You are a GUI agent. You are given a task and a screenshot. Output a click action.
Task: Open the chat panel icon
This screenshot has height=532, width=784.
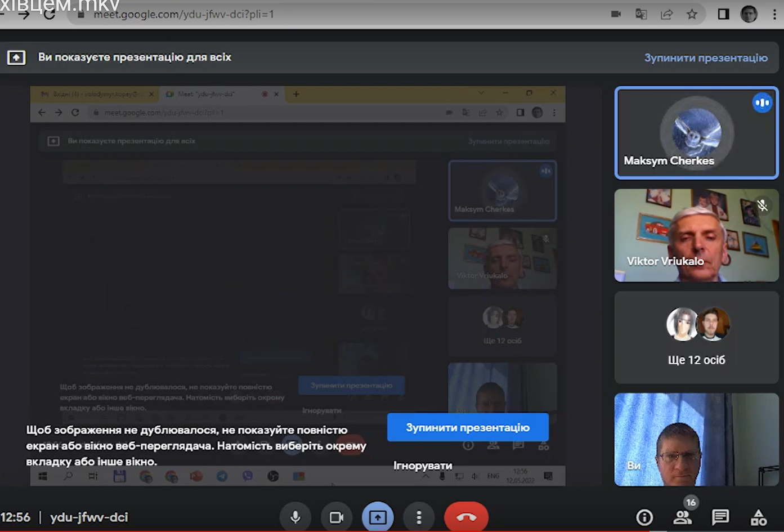[x=720, y=517]
